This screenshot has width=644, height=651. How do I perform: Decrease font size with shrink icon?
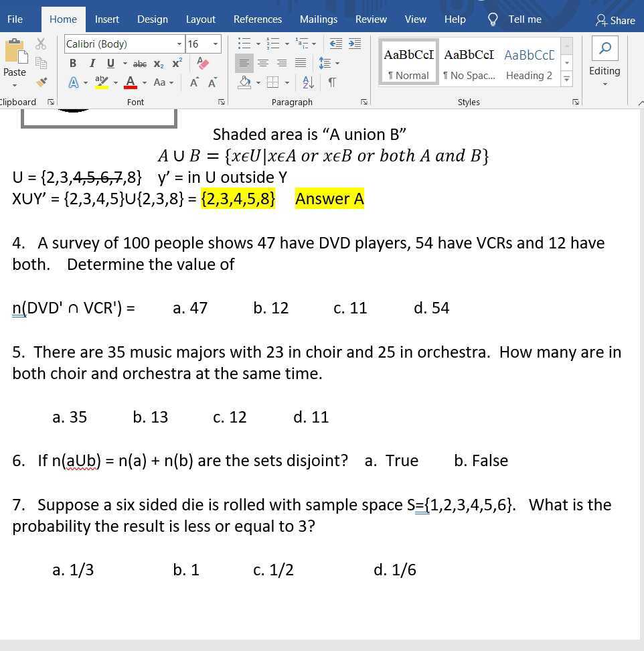[212, 82]
